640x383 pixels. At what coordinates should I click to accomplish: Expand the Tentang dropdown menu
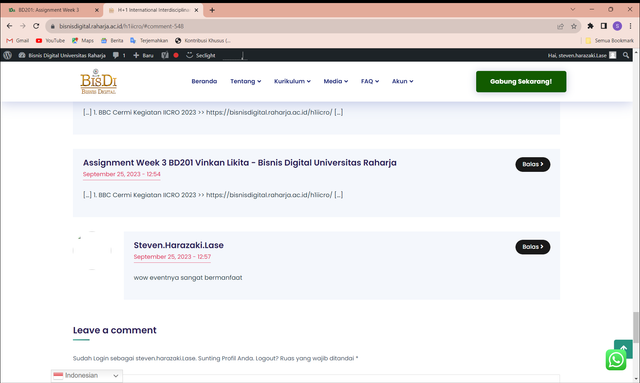[245, 81]
